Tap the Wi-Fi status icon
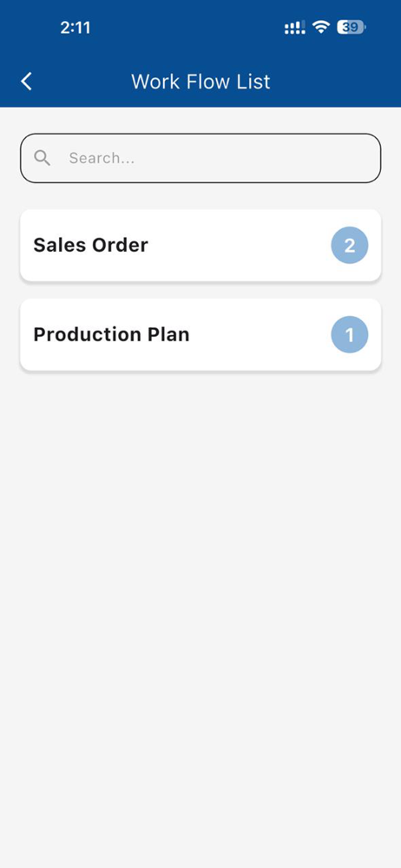The height and width of the screenshot is (868, 401). [320, 27]
